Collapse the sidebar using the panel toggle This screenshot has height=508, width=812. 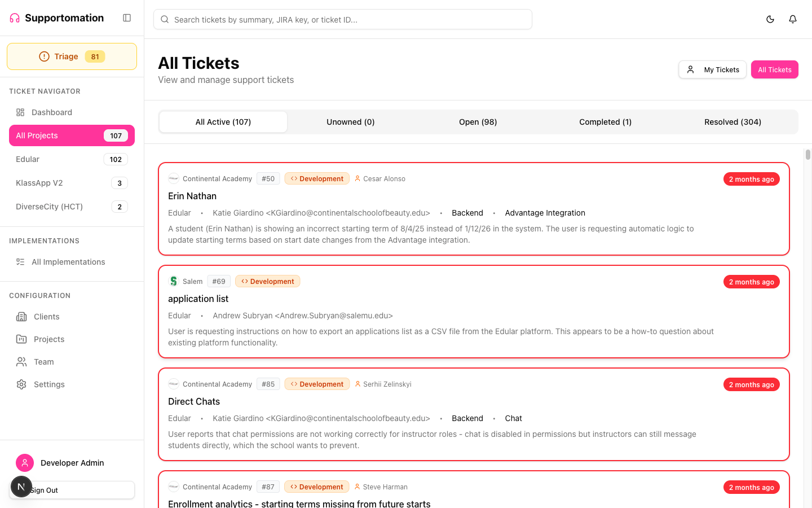(x=127, y=18)
